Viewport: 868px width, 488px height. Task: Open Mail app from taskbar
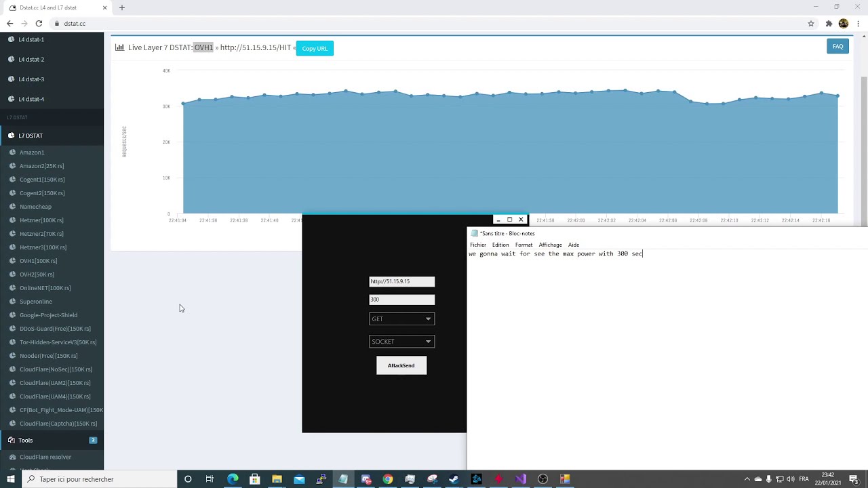pyautogui.click(x=299, y=479)
